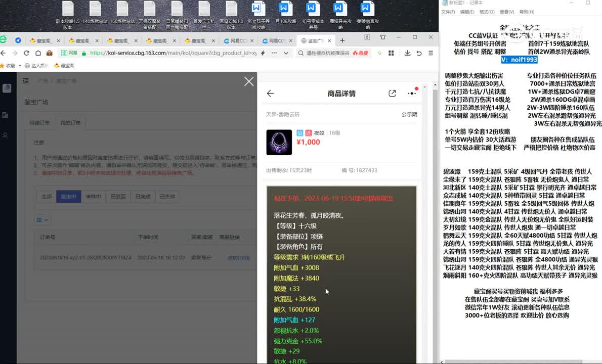Open the 天梯双魔装备搭配 desktop file
Image resolution: width=602 pixels, height=364 pixels.
[149, 15]
